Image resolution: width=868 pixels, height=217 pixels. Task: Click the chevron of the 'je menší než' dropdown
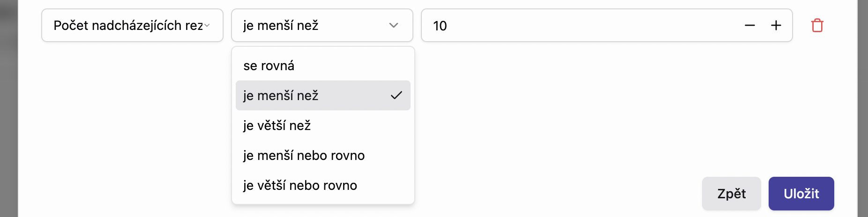pyautogui.click(x=394, y=25)
